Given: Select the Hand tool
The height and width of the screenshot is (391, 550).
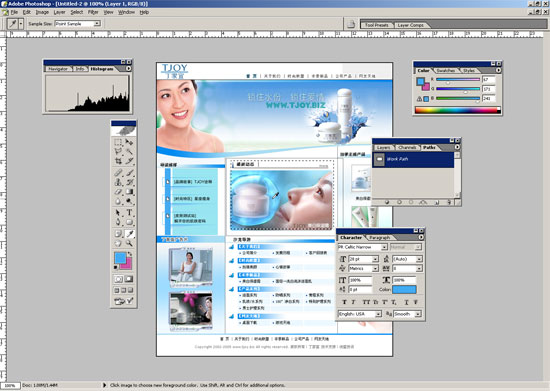Looking at the screenshot, I should click(118, 243).
